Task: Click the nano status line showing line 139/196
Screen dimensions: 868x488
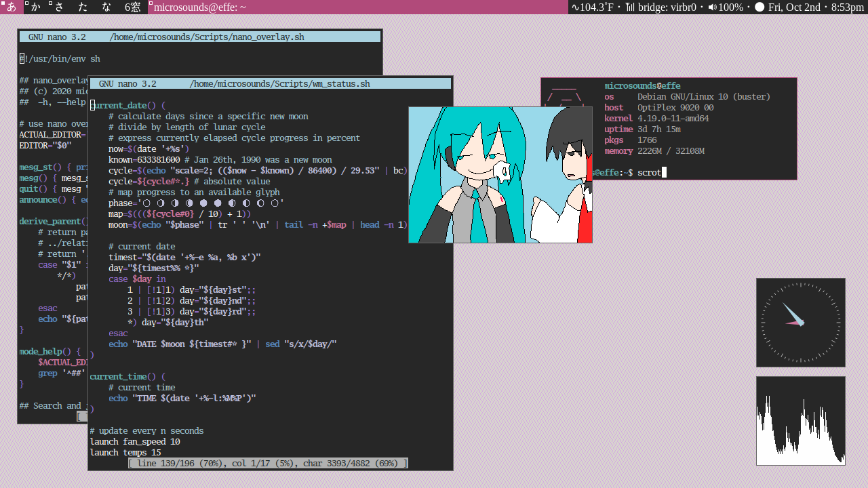Action: 268,463
